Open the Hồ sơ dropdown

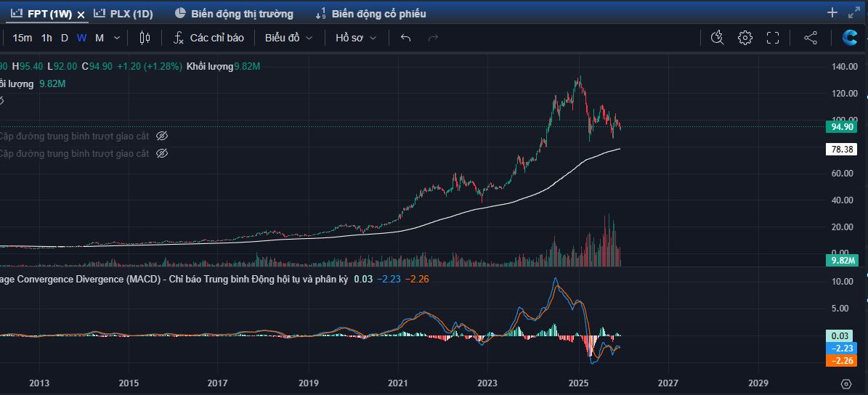coord(354,38)
